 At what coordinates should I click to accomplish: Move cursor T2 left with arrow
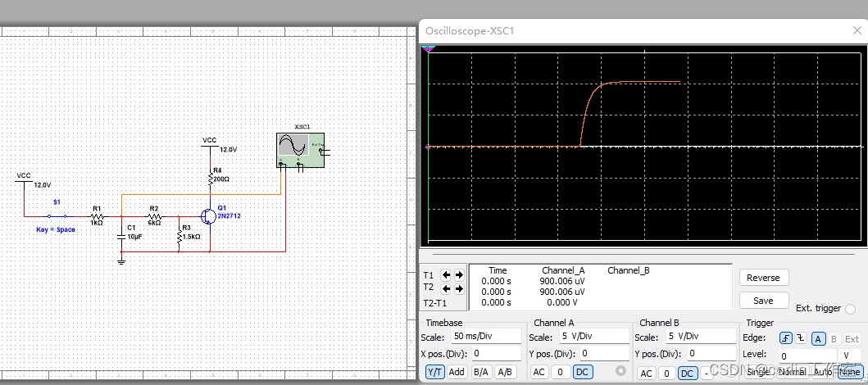pos(446,288)
